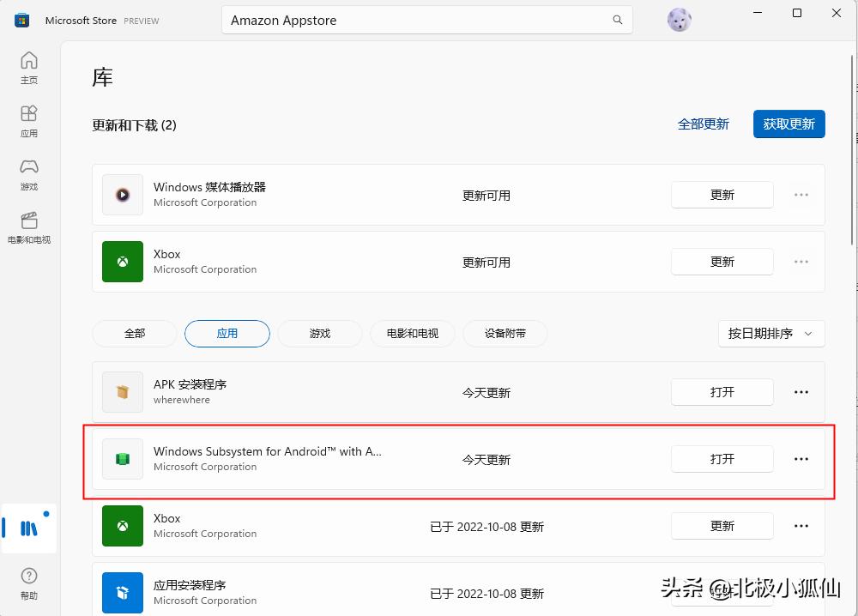Click the 全部更新 link
Image resolution: width=858 pixels, height=616 pixels.
coord(704,124)
